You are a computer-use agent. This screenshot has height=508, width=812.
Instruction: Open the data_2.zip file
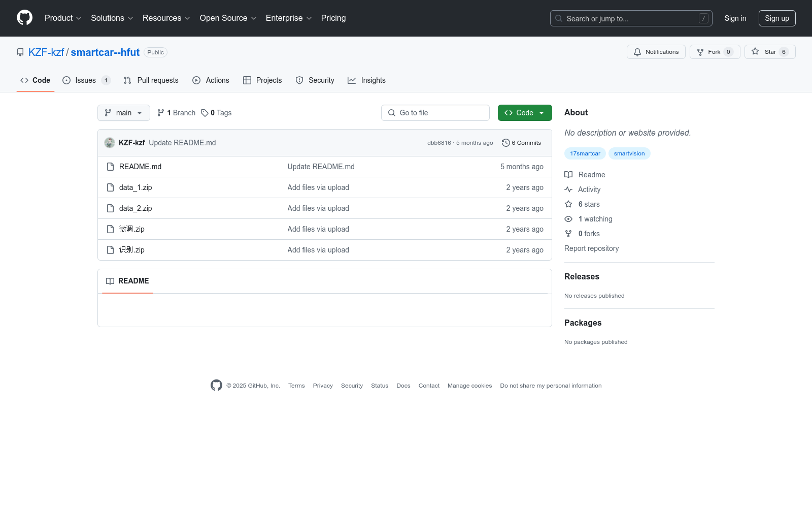click(x=136, y=208)
